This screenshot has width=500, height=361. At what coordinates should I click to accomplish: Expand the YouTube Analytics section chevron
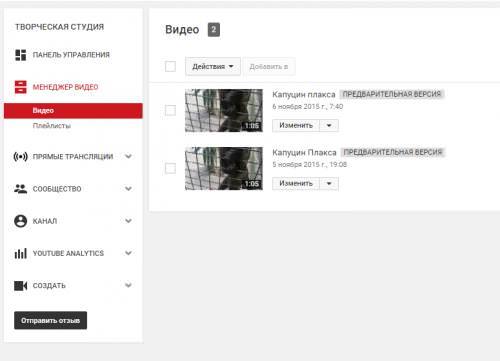(128, 253)
